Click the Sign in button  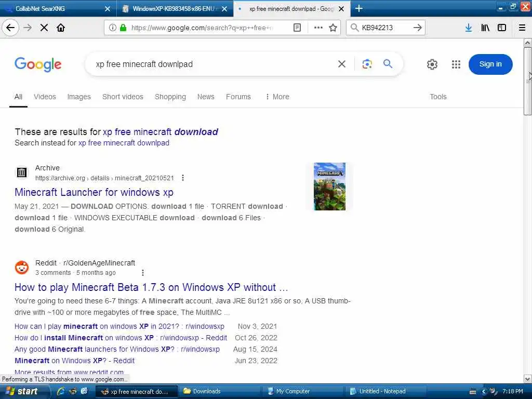coord(490,64)
